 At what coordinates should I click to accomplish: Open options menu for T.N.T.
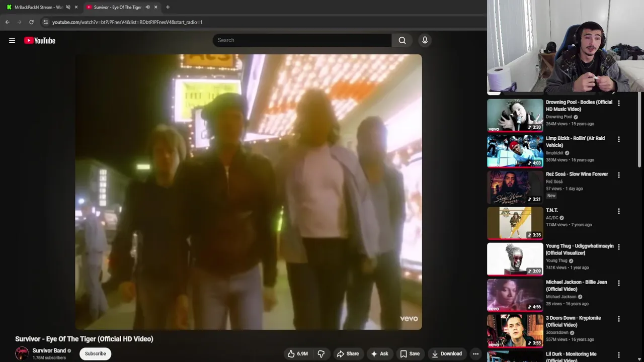619,211
